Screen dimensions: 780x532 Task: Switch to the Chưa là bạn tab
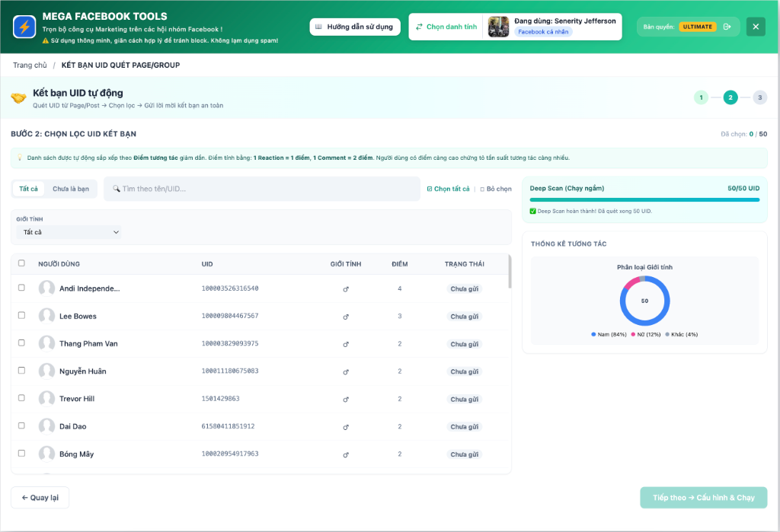pyautogui.click(x=71, y=189)
